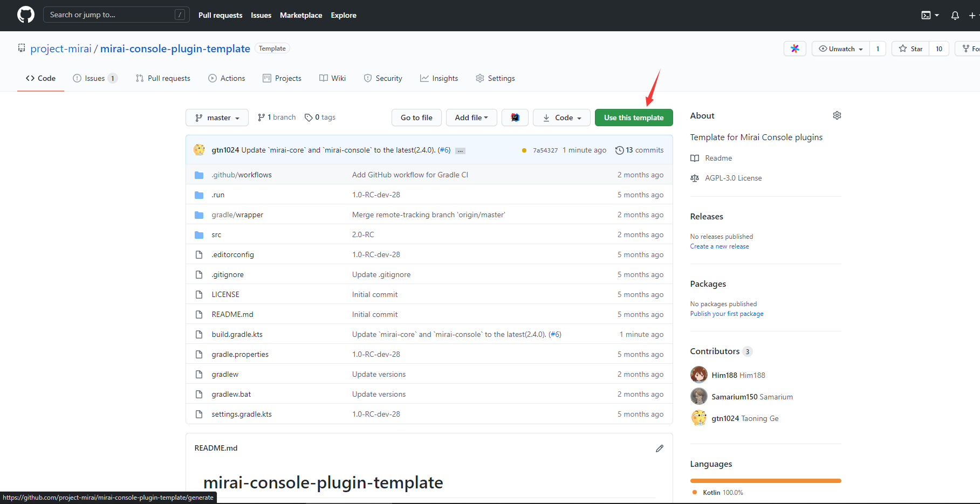Expand the commit message ellipsis
This screenshot has width=980, height=504.
point(460,151)
